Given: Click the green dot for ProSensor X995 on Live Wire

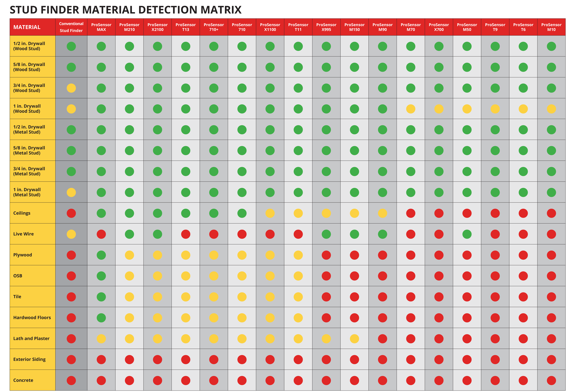Looking at the screenshot, I should point(326,234).
